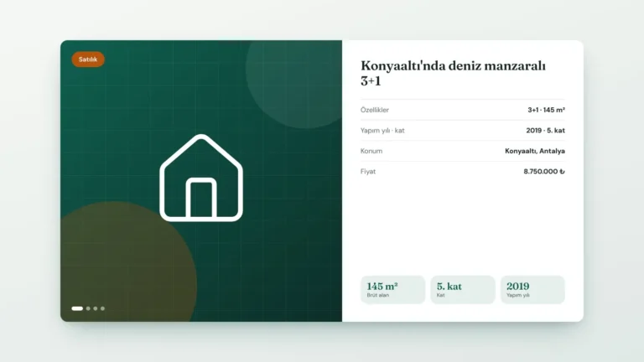
Task: Go to the second carousel dot
Action: point(88,308)
